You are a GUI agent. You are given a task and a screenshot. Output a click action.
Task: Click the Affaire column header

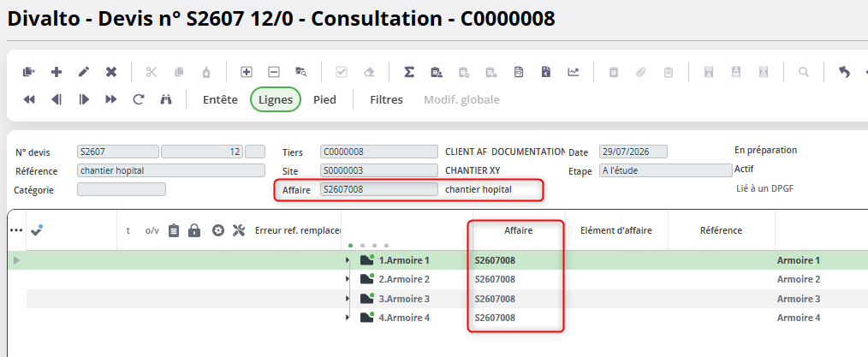click(519, 230)
